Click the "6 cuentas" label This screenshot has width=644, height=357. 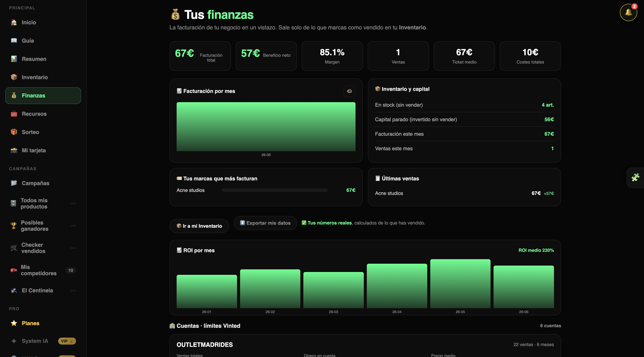[550, 326]
